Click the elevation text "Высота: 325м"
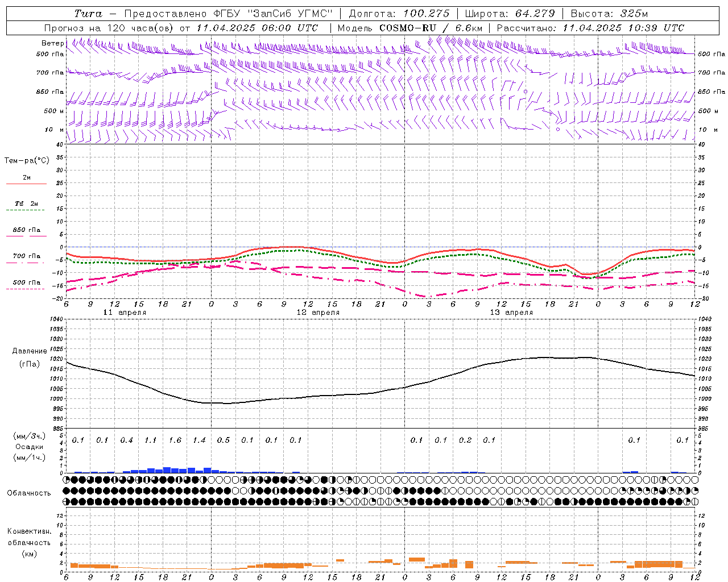The width and height of the screenshot is (728, 582). pyautogui.click(x=609, y=14)
